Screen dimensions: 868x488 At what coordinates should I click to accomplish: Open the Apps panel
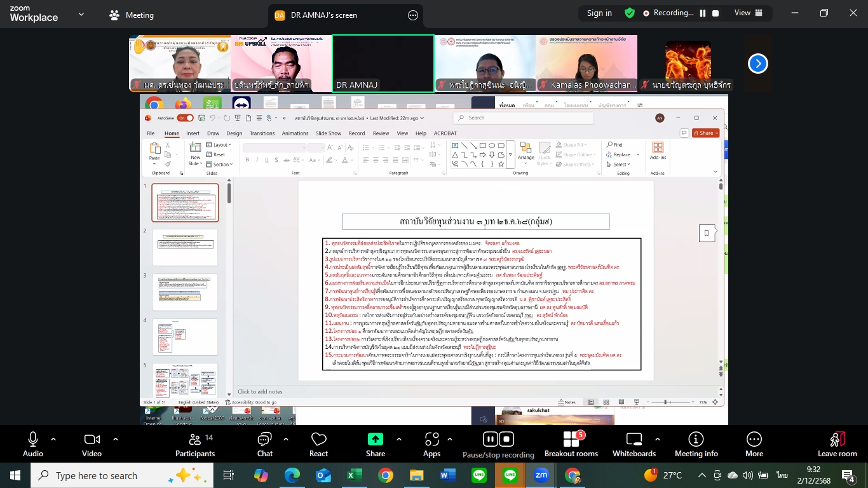coord(431,444)
